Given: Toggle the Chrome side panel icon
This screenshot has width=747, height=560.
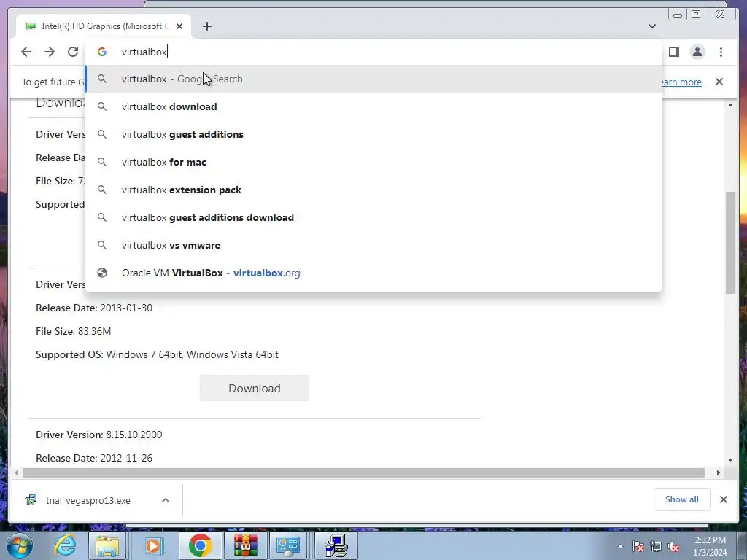Looking at the screenshot, I should (673, 52).
